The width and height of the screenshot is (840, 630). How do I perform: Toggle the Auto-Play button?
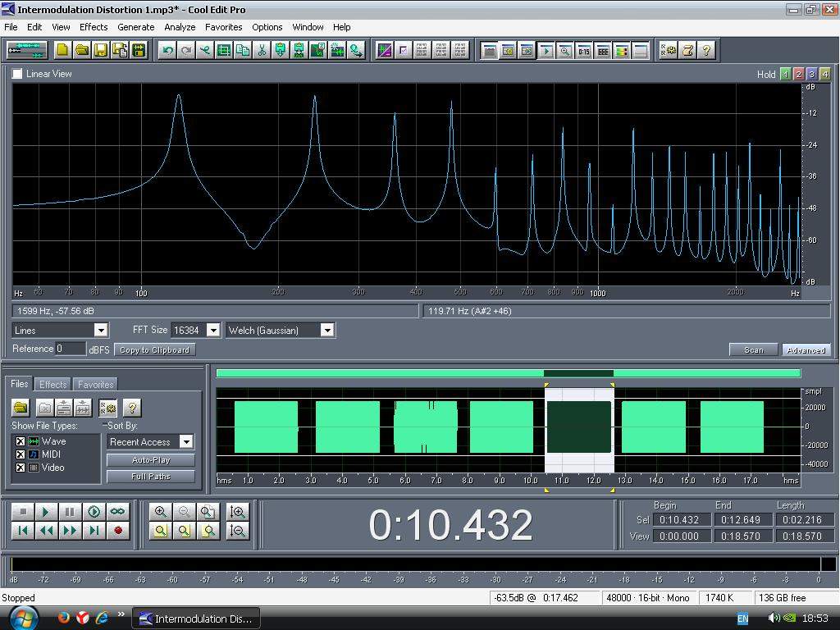pyautogui.click(x=151, y=460)
